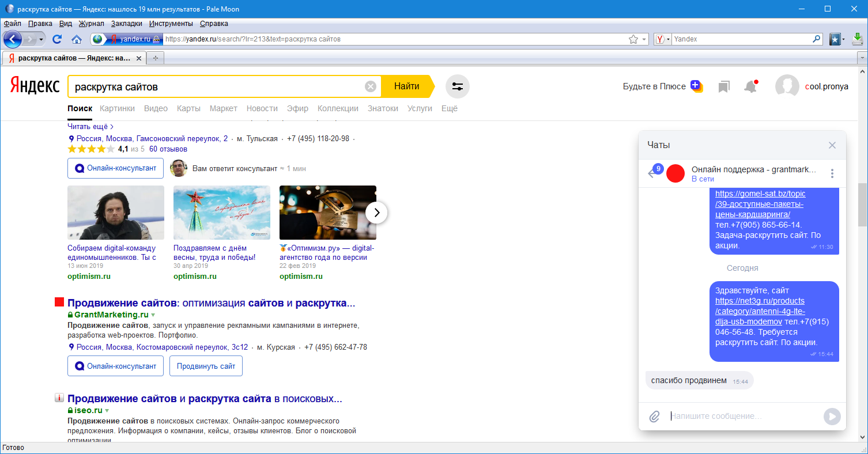Go back to the chat list arrow
The image size is (868, 454).
click(x=652, y=173)
